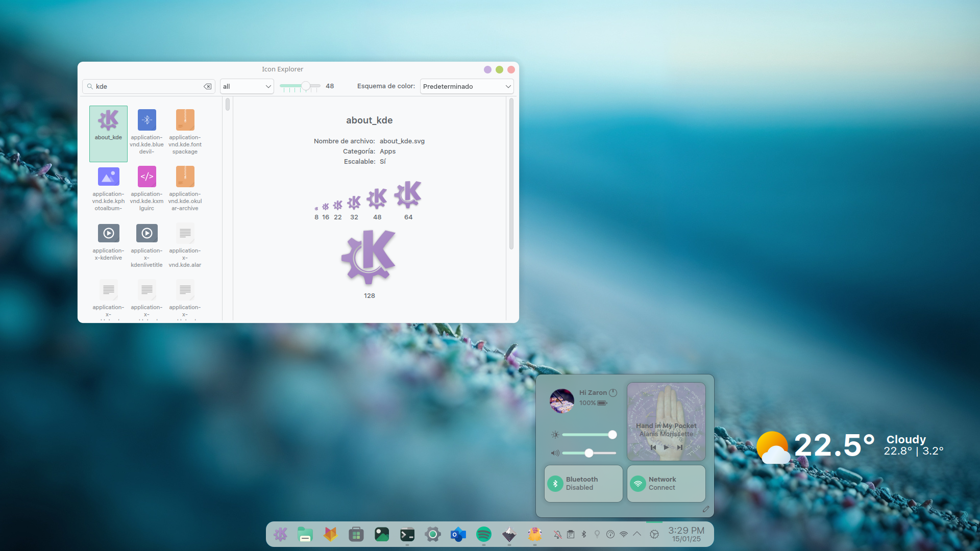Image resolution: width=980 pixels, height=551 pixels.
Task: Open System Settings gear in the dock
Action: [433, 534]
